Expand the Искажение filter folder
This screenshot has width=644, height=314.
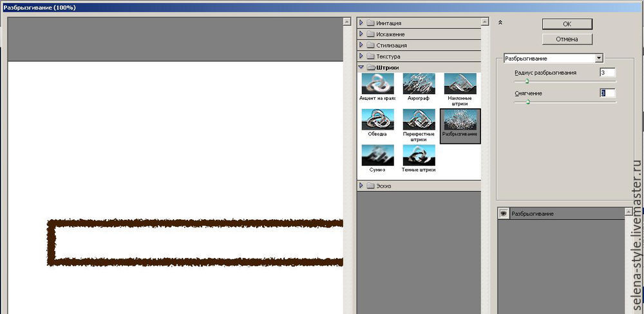(361, 34)
